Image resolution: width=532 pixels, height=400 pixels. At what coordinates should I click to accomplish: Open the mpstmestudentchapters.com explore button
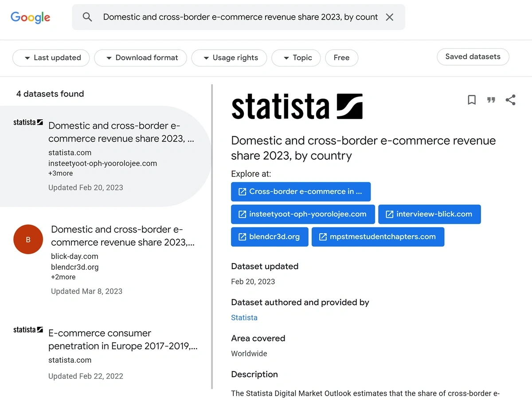[x=378, y=237]
